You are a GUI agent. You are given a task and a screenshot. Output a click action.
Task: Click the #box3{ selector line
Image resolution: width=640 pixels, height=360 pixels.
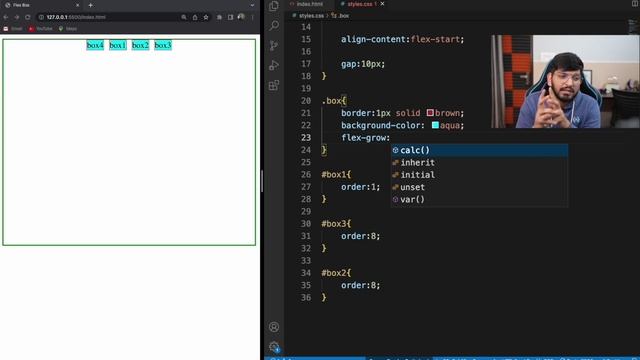tap(336, 224)
